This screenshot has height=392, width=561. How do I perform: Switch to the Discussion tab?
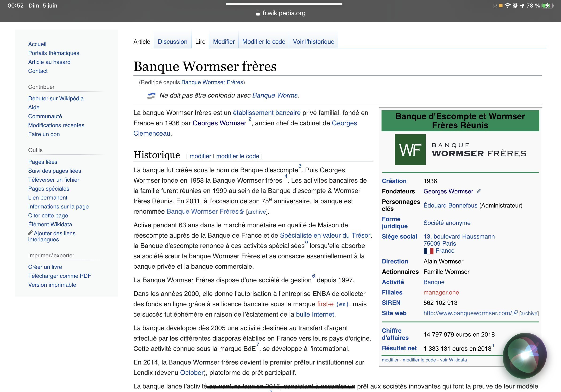pos(172,42)
